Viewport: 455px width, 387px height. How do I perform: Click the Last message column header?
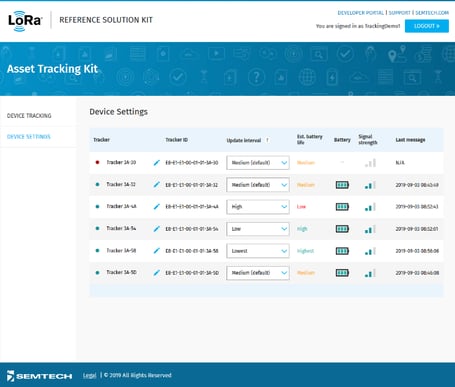tap(410, 140)
